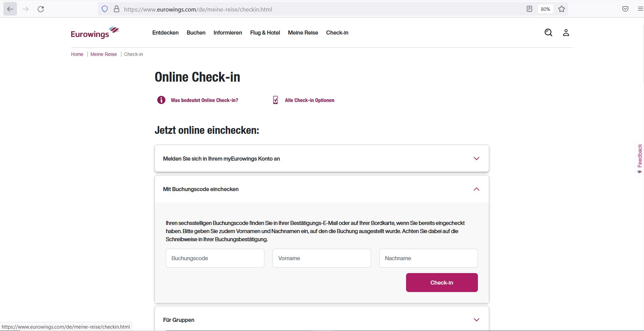Open the Meine Reise navigation menu
Screen dimensions: 644x331
[303, 33]
